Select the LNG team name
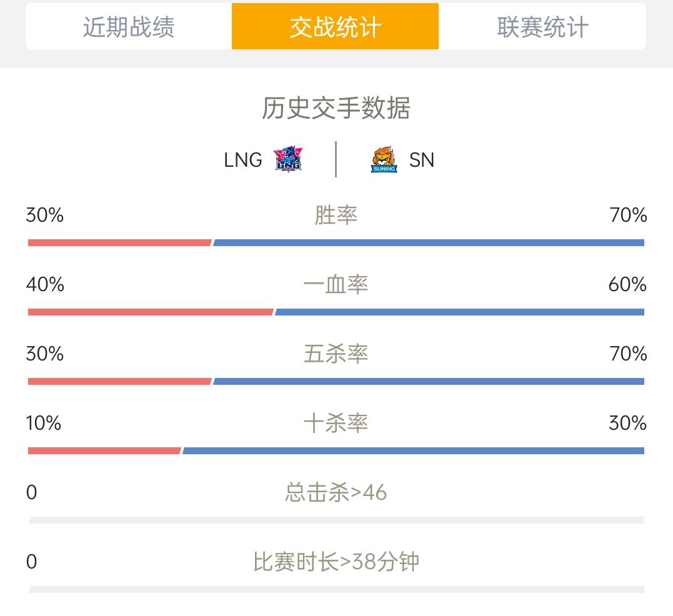 (x=243, y=160)
